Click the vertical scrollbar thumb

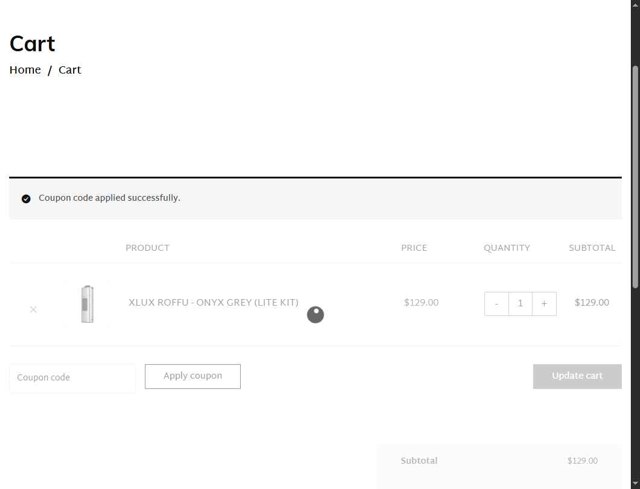636,178
